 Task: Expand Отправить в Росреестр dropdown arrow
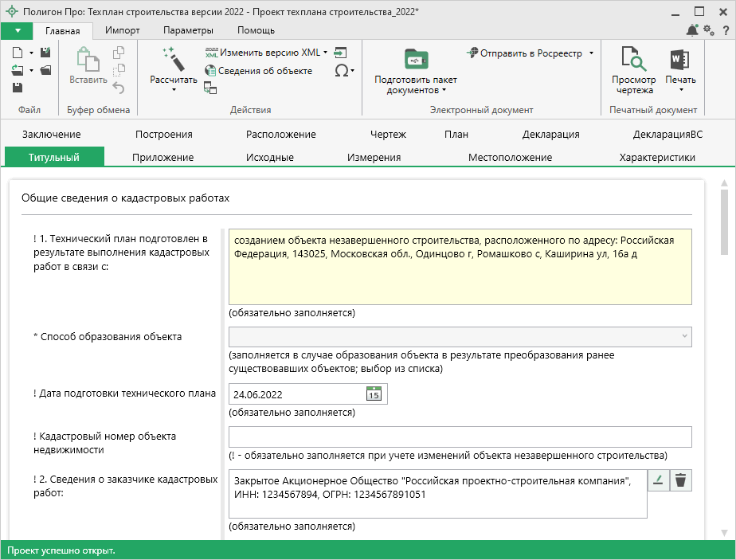[591, 53]
